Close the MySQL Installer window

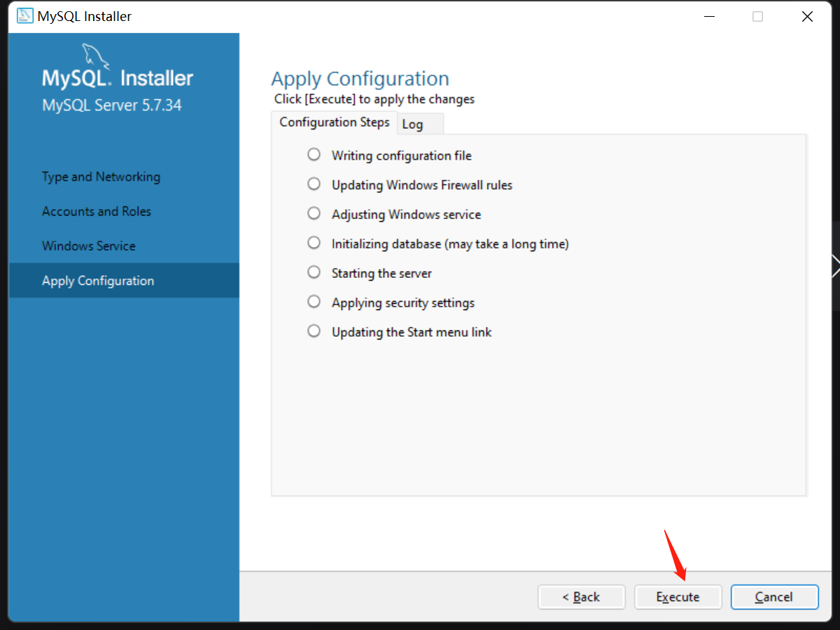click(x=807, y=16)
